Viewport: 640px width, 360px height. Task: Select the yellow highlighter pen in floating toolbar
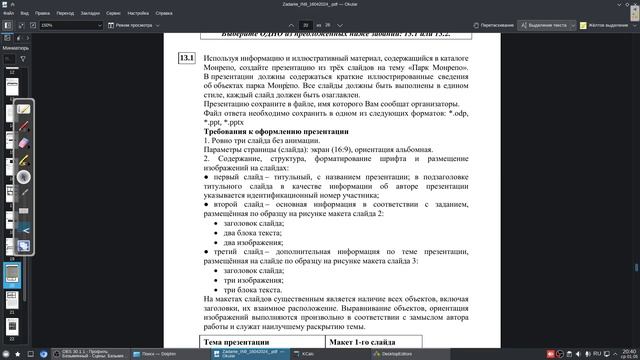click(x=24, y=160)
